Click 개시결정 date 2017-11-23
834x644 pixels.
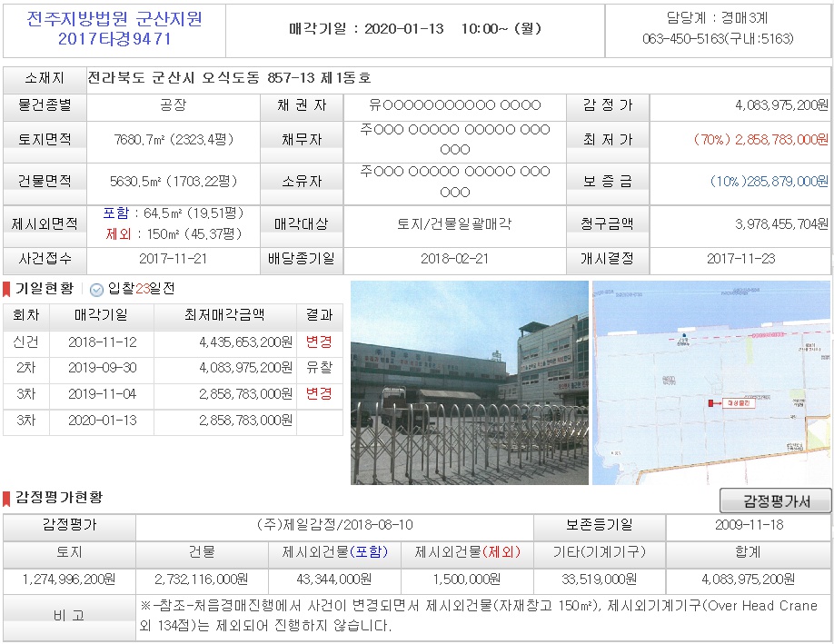pyautogui.click(x=741, y=259)
